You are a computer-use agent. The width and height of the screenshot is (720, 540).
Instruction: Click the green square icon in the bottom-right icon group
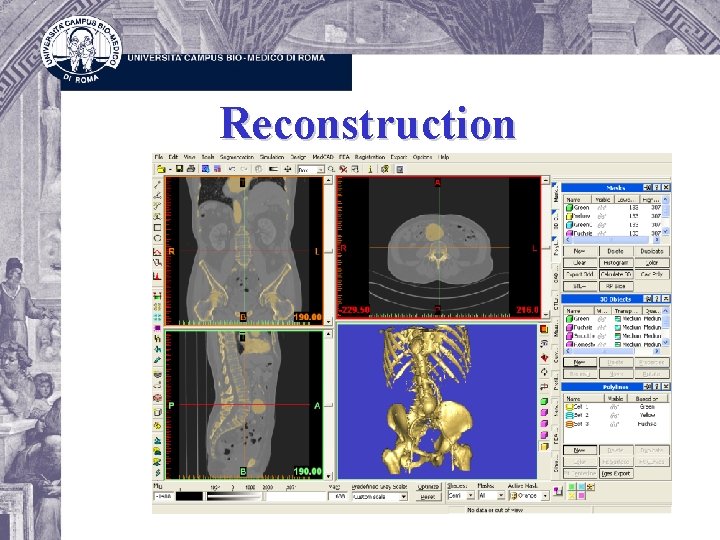tap(572, 487)
